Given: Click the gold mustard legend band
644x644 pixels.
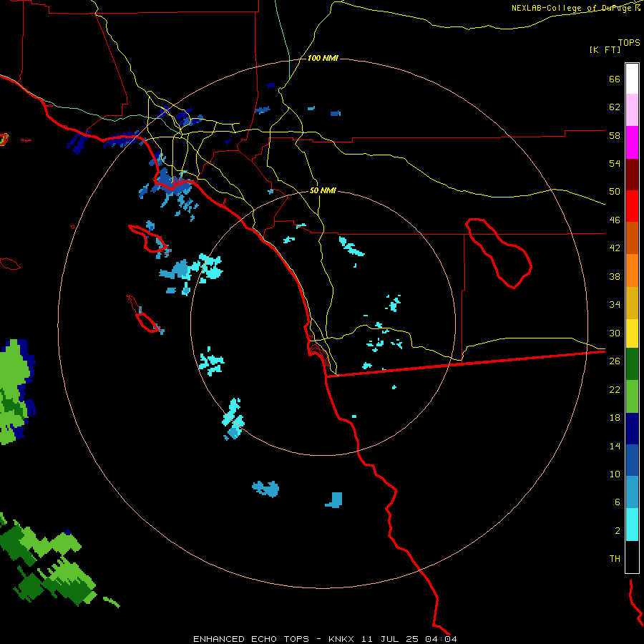Looking at the screenshot, I should pos(632,303).
